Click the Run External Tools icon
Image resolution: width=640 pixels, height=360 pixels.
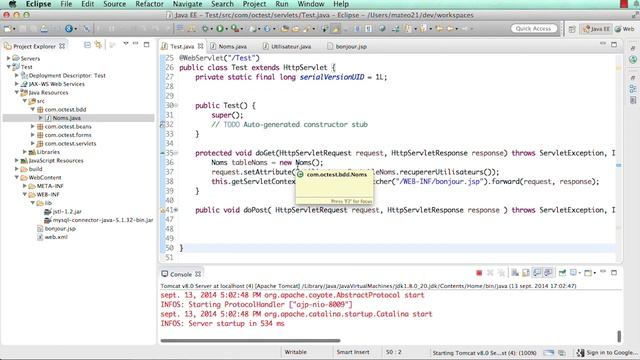[x=234, y=29]
